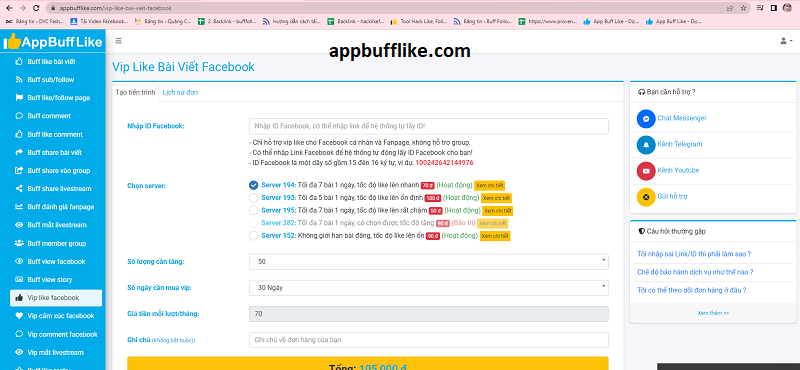Open the Tool Hack Like bookmark
Screen dimensions: 800x370
click(x=419, y=22)
